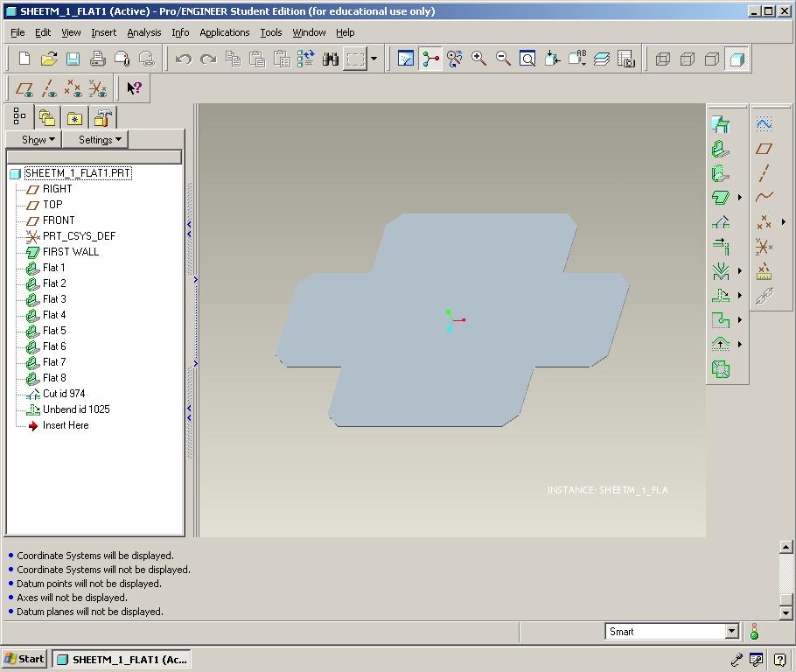This screenshot has height=672, width=796.
Task: Select the Flat Wall sheetmetal tool
Action: pos(720,149)
